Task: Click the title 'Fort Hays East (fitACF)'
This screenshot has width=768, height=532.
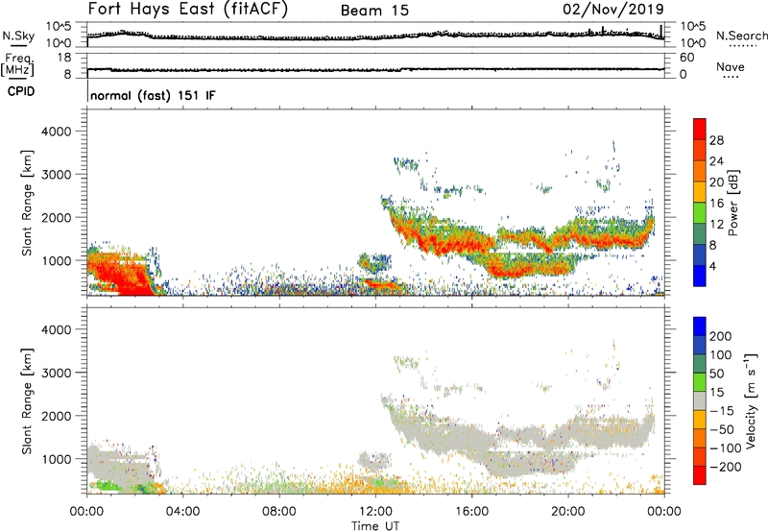Action: 187,9
